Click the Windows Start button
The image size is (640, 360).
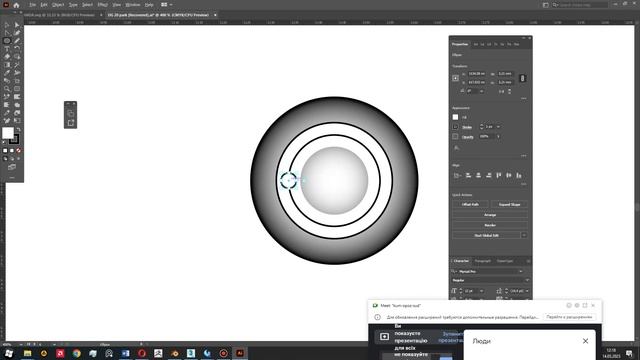coord(9,353)
